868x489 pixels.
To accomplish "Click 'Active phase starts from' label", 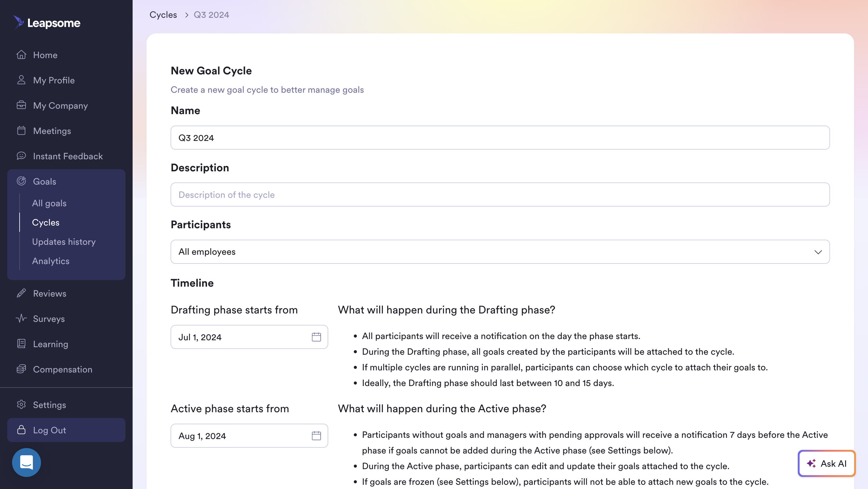I will [230, 408].
